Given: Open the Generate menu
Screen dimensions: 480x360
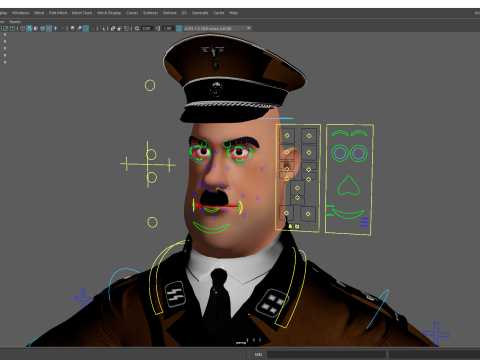Looking at the screenshot, I should pyautogui.click(x=200, y=13).
